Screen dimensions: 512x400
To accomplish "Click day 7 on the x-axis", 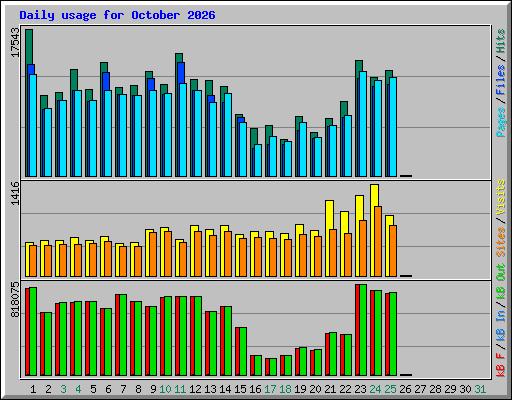I will [123, 389].
